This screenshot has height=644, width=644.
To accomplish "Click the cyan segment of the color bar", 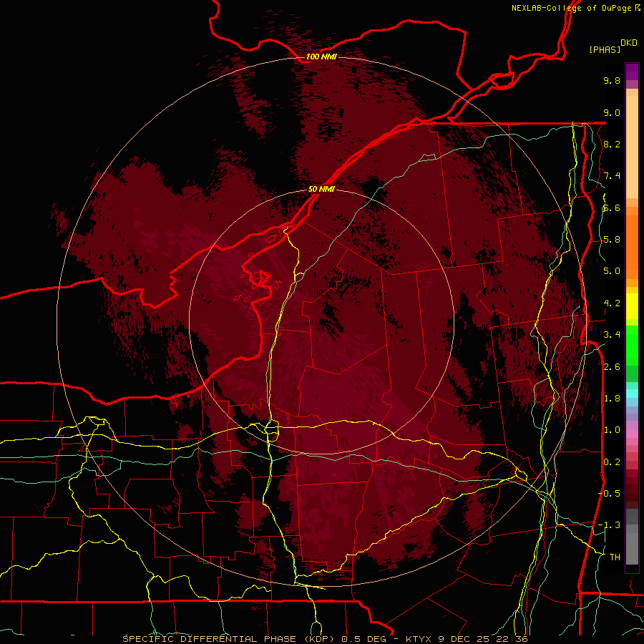I will [632, 393].
